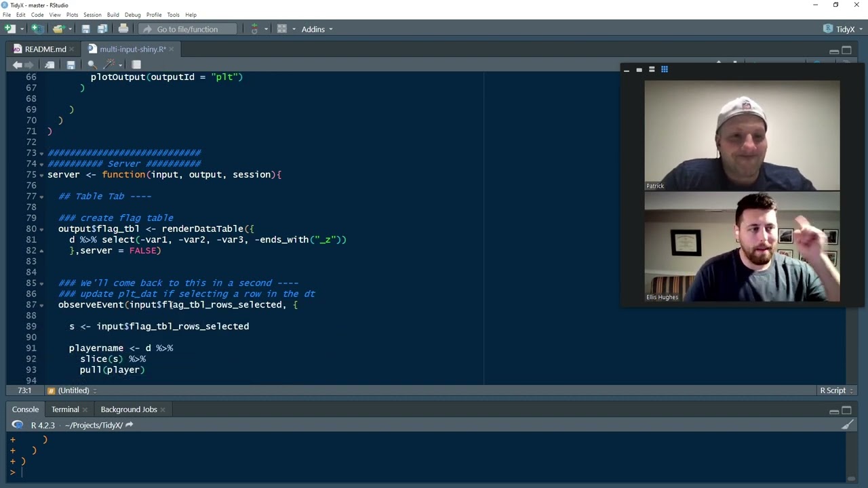
Task: Click the Create a Project icon
Action: click(x=37, y=29)
